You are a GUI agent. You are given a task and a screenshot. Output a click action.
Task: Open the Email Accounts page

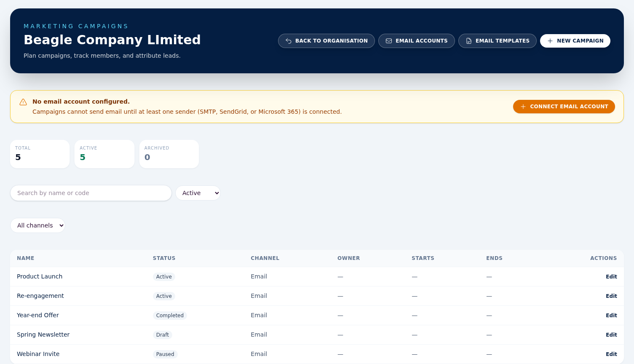417,41
